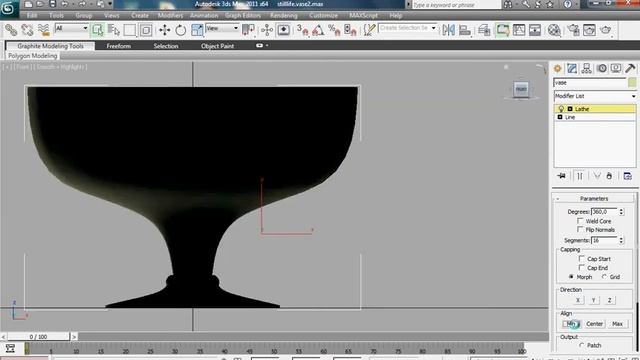This screenshot has width=640, height=360.
Task: Click Use Pivot Point Center icon
Action: [249, 30]
